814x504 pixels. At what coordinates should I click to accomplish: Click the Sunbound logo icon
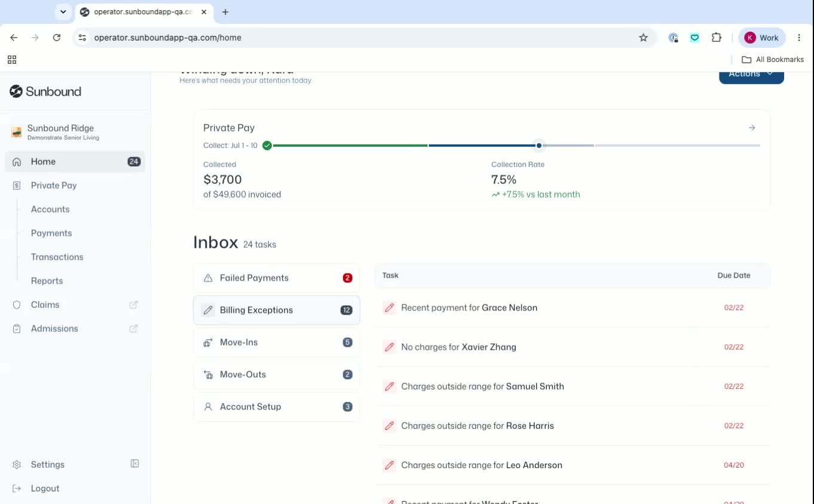16,91
